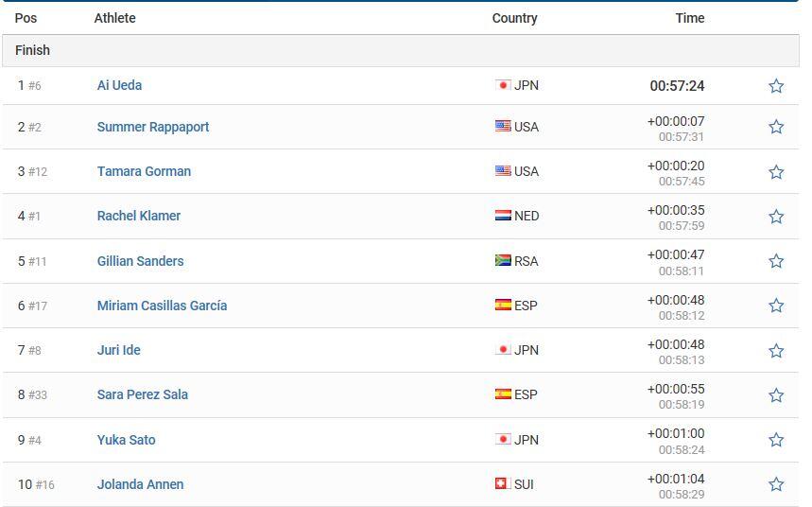Add Yuka Sato to favorites
Viewport: 812px width, 507px height.
(x=776, y=440)
